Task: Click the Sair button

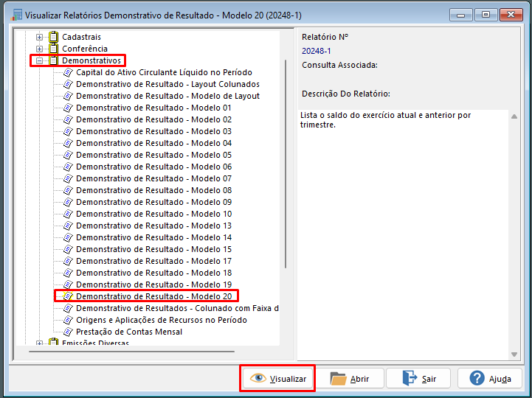Action: pos(418,378)
